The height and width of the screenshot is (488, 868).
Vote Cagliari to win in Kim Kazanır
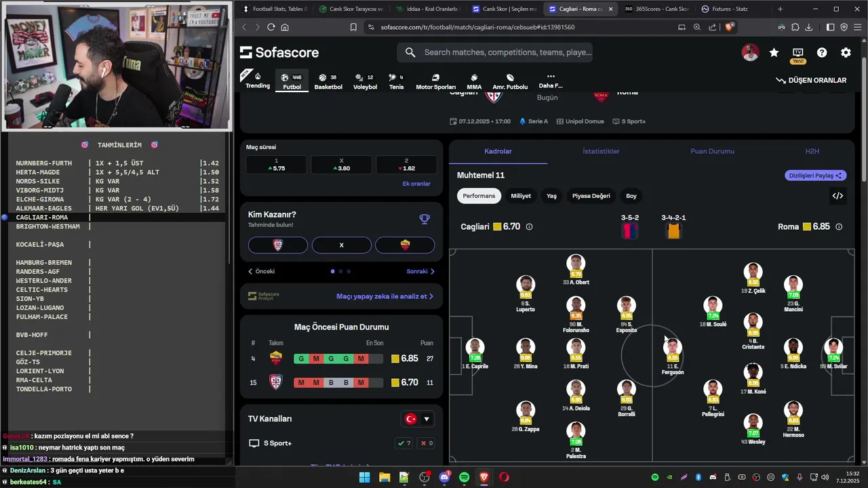coord(278,245)
